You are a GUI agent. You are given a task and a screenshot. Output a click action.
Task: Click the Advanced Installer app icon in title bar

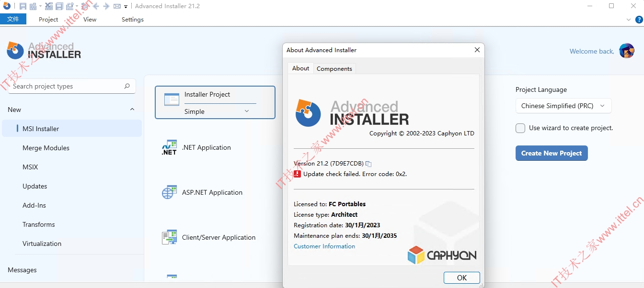pos(7,6)
